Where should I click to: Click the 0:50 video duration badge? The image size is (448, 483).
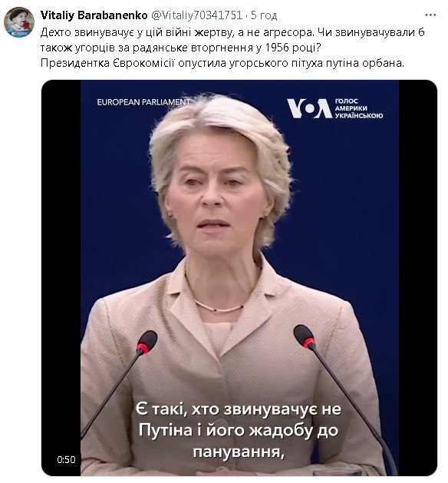(x=66, y=460)
